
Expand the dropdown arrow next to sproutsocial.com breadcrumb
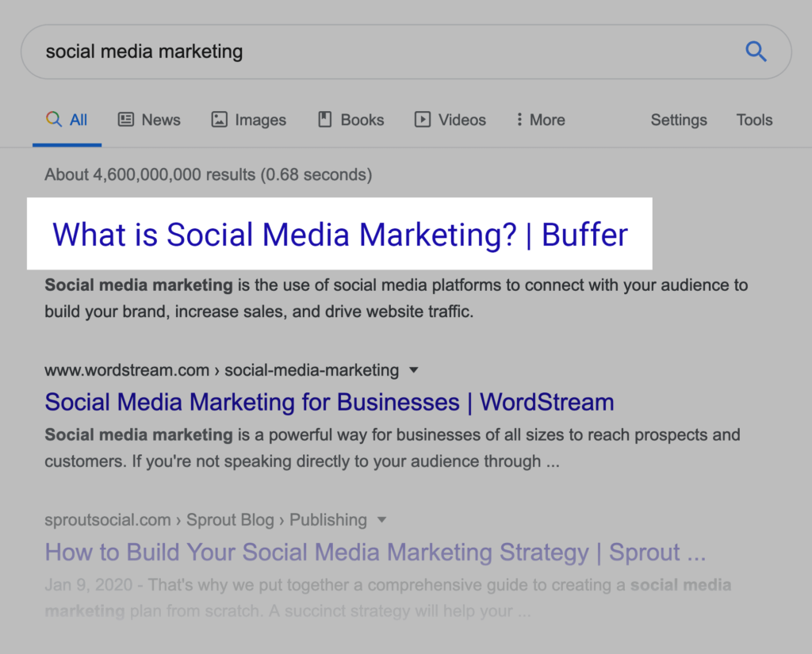[x=381, y=520]
